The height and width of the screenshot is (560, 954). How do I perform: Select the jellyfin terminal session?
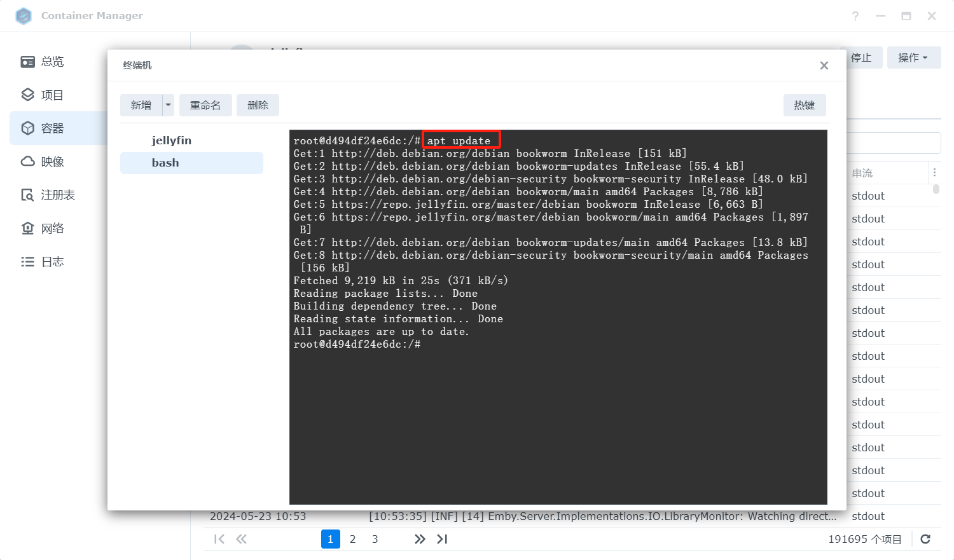[172, 140]
